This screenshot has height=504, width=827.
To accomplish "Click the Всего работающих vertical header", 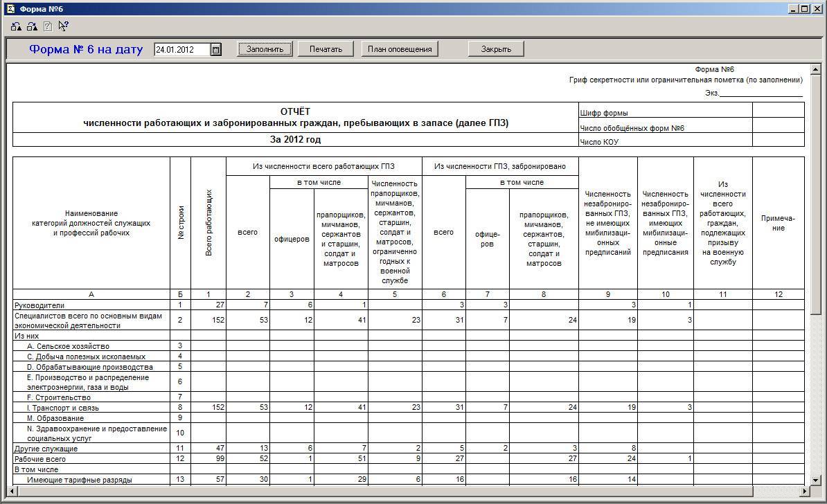I will point(208,223).
